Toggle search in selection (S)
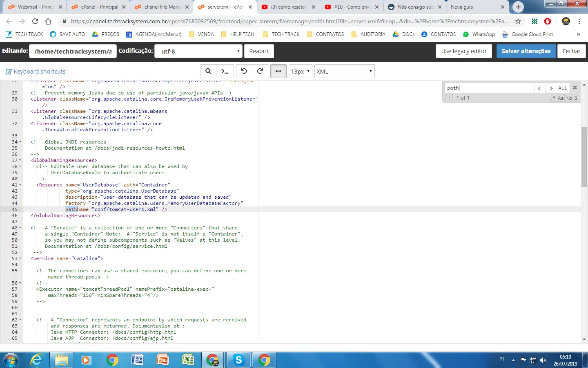588x368 pixels. click(576, 98)
